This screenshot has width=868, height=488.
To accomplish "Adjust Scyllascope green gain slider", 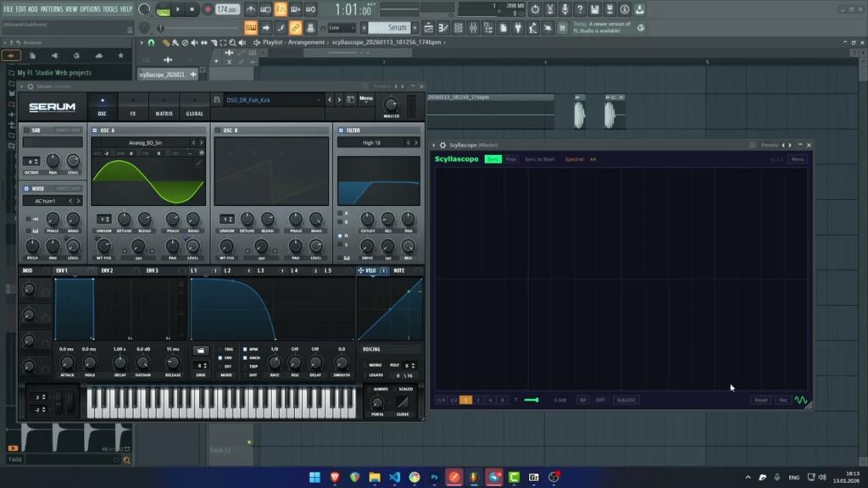I will tap(531, 400).
